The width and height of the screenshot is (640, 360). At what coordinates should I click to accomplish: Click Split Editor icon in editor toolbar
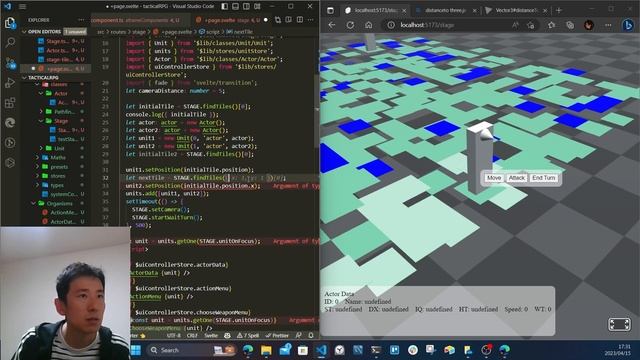tap(300, 20)
